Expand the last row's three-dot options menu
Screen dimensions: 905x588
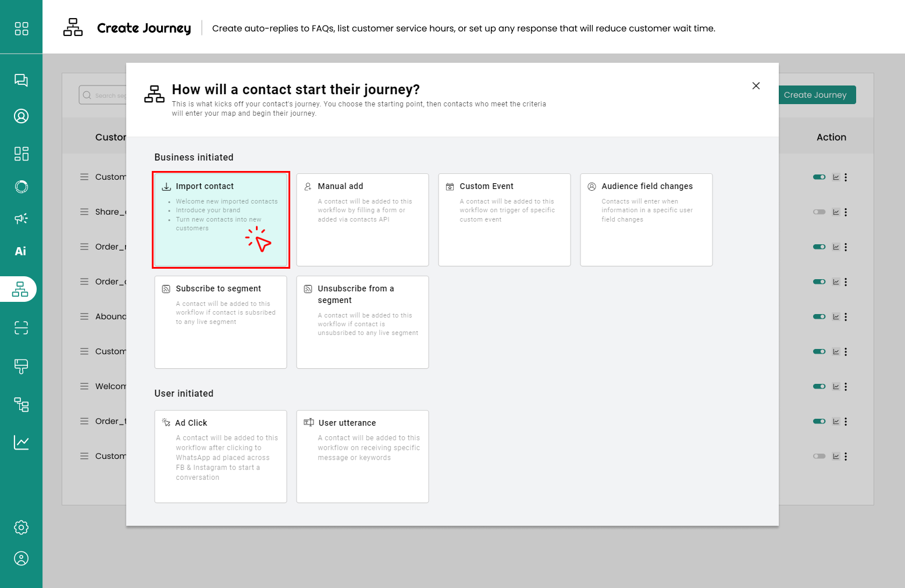pos(846,457)
